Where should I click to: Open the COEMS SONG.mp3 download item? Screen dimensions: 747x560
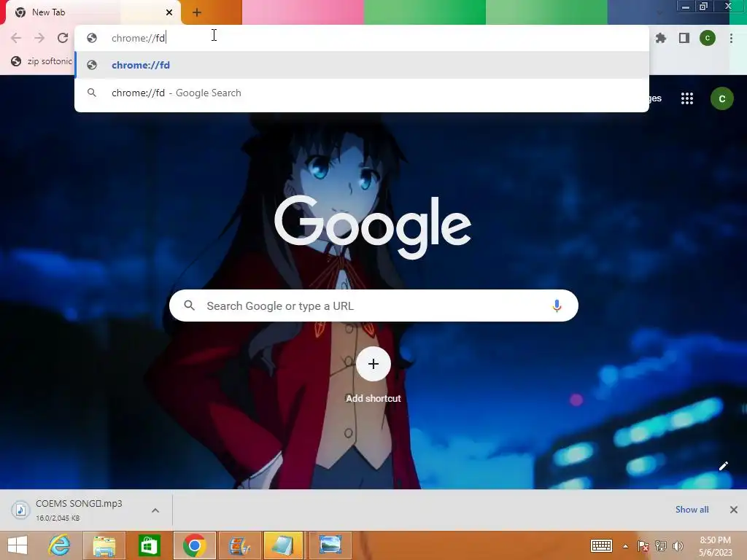pos(79,510)
